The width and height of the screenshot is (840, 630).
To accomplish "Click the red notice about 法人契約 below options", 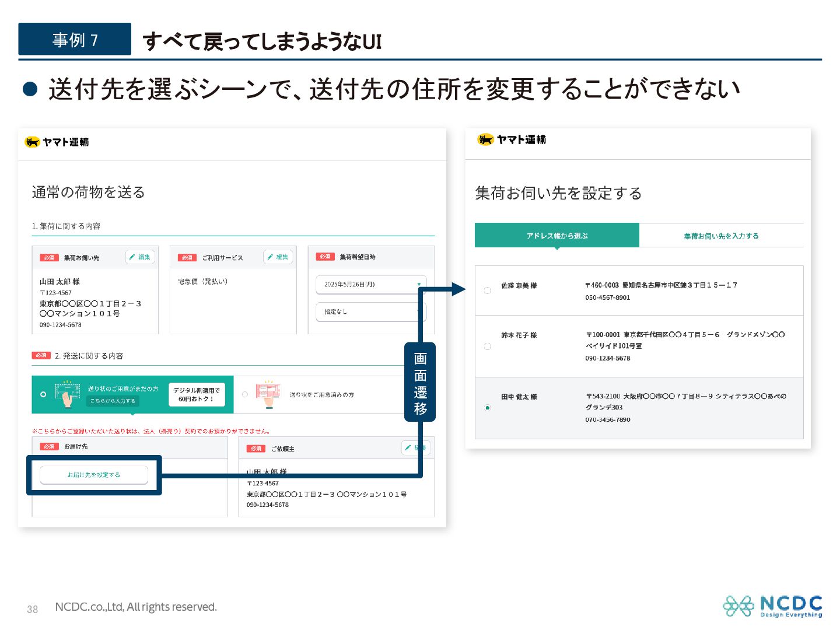I will coord(152,431).
